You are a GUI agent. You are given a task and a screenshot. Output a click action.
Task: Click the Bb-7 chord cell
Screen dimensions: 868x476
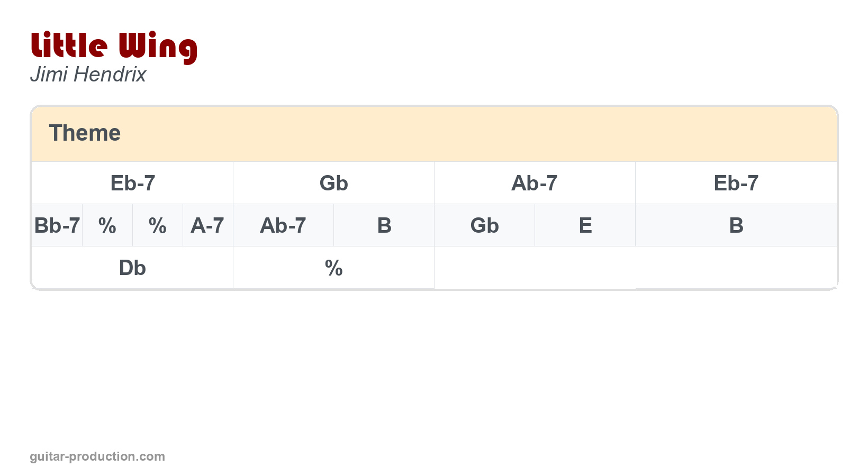(57, 226)
